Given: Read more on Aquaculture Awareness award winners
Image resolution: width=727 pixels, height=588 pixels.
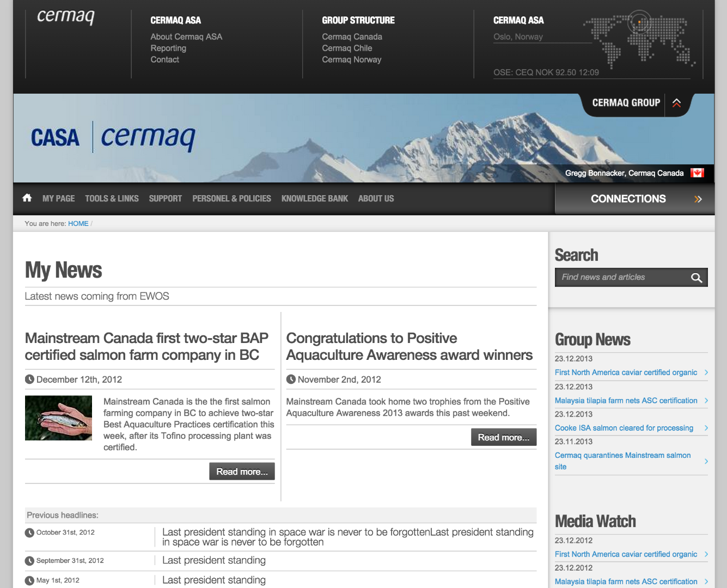Looking at the screenshot, I should coord(503,437).
